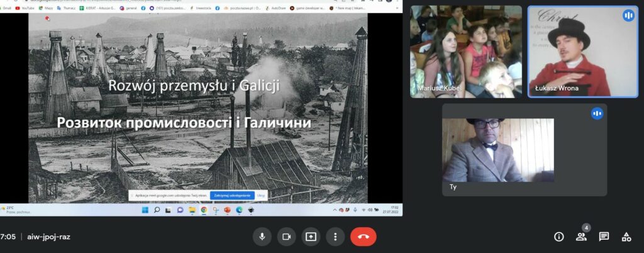Image resolution: width=644 pixels, height=253 pixels.
Task: Show the participants list
Action: coord(581,237)
